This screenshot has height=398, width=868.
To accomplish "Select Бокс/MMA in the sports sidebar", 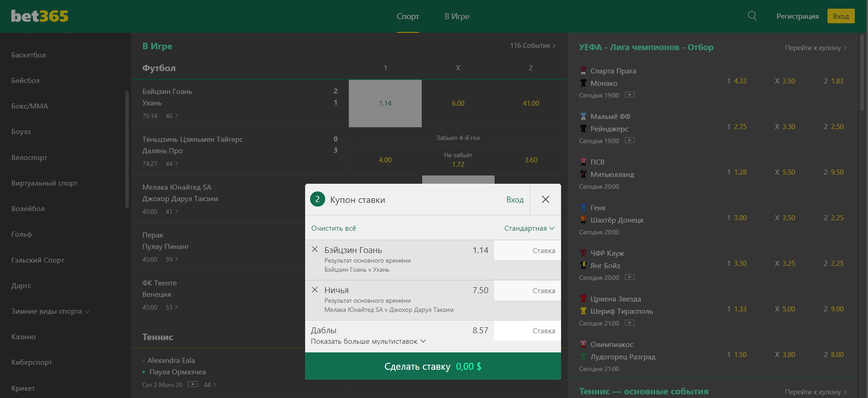I will pos(30,106).
